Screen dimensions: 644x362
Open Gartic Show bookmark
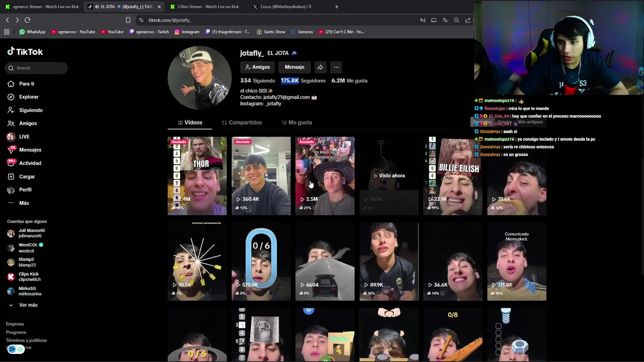tap(271, 32)
